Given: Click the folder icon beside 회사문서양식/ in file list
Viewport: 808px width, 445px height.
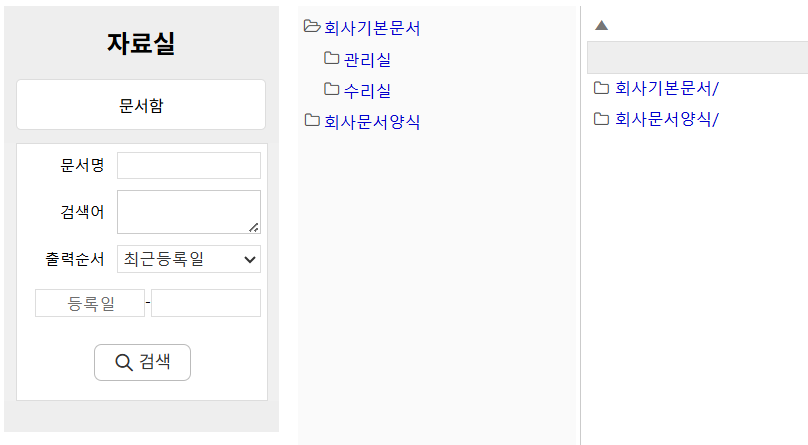Looking at the screenshot, I should (601, 119).
